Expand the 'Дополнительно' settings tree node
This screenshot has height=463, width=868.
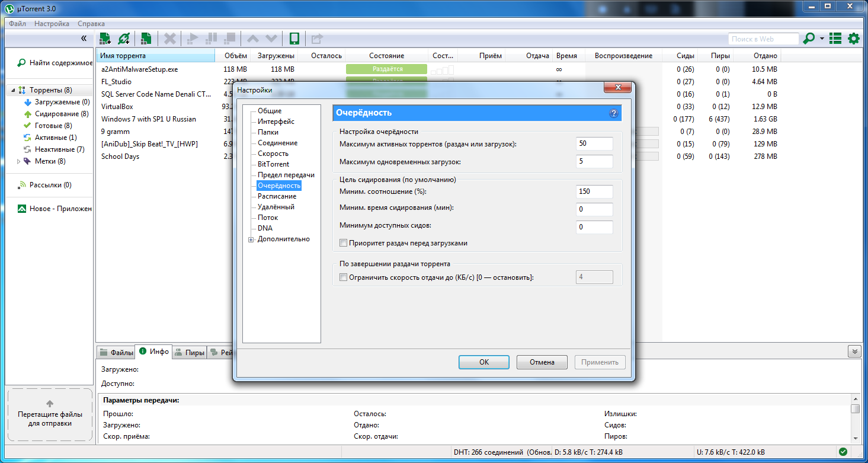[x=251, y=240]
